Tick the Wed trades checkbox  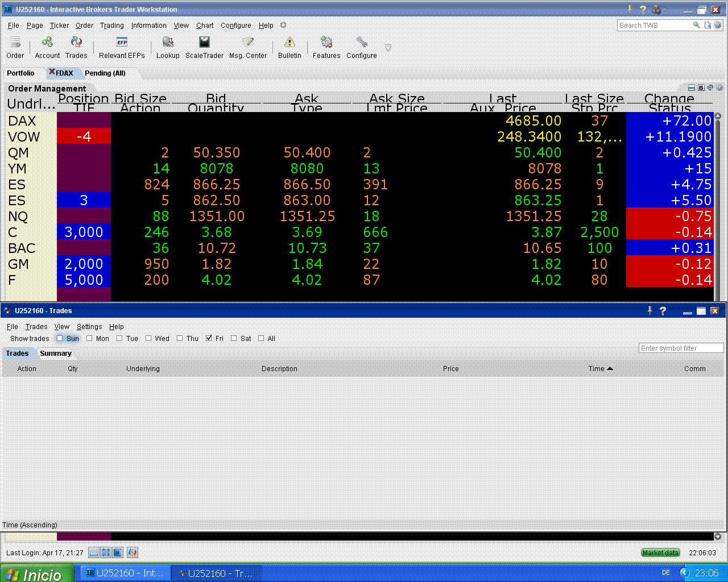(148, 338)
